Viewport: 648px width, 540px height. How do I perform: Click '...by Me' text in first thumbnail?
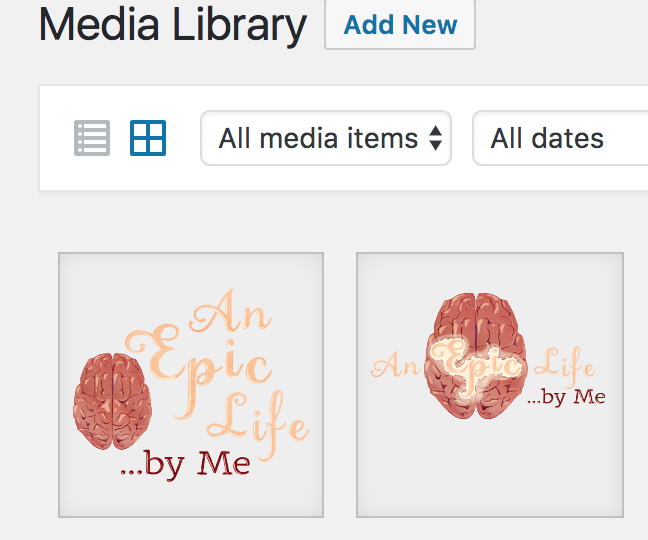pos(185,465)
